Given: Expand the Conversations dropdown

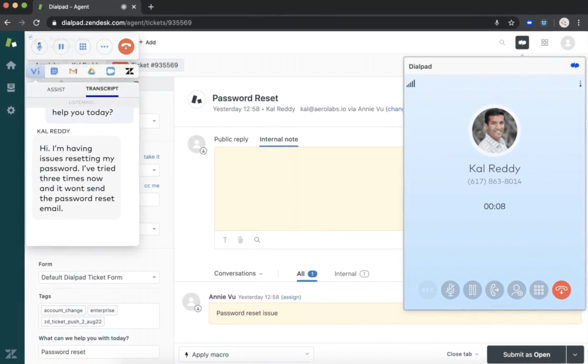Looking at the screenshot, I should (x=238, y=273).
